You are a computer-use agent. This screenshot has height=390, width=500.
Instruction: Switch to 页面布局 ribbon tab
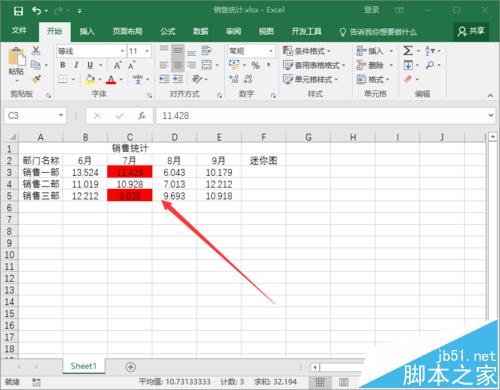pyautogui.click(x=127, y=31)
